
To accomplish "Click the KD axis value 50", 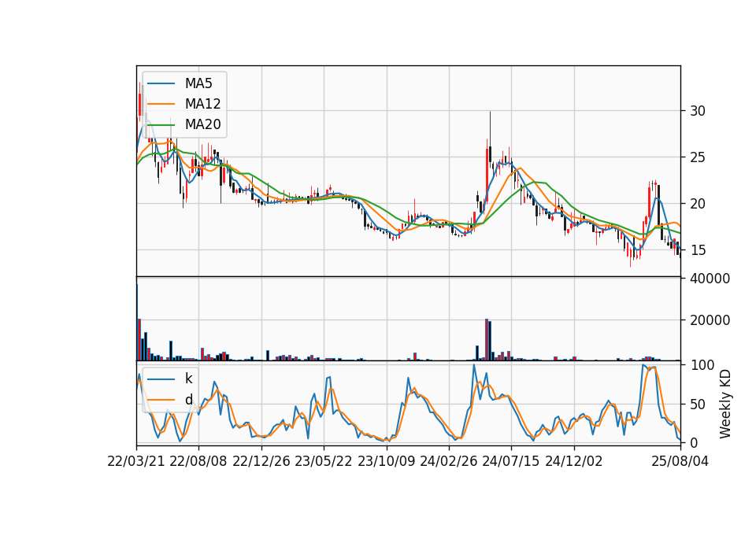I will click(x=698, y=404).
